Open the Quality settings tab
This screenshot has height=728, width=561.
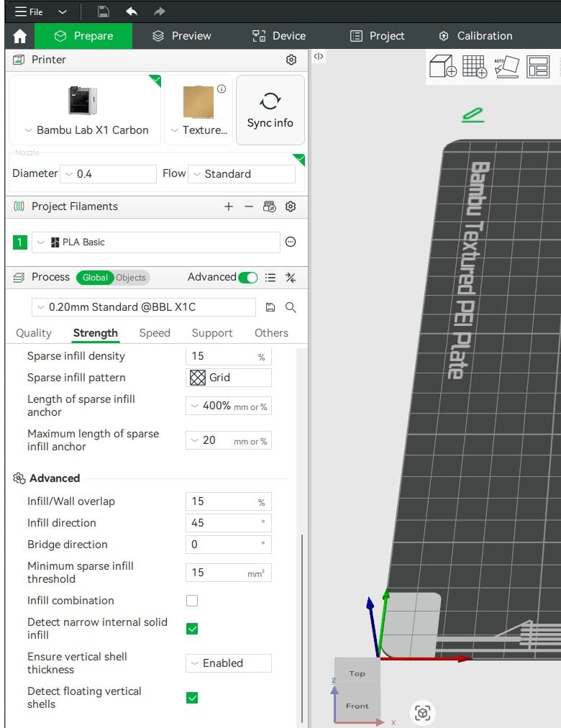click(x=33, y=333)
